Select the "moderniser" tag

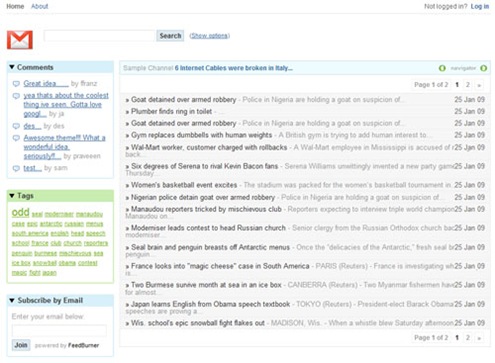[59, 214]
